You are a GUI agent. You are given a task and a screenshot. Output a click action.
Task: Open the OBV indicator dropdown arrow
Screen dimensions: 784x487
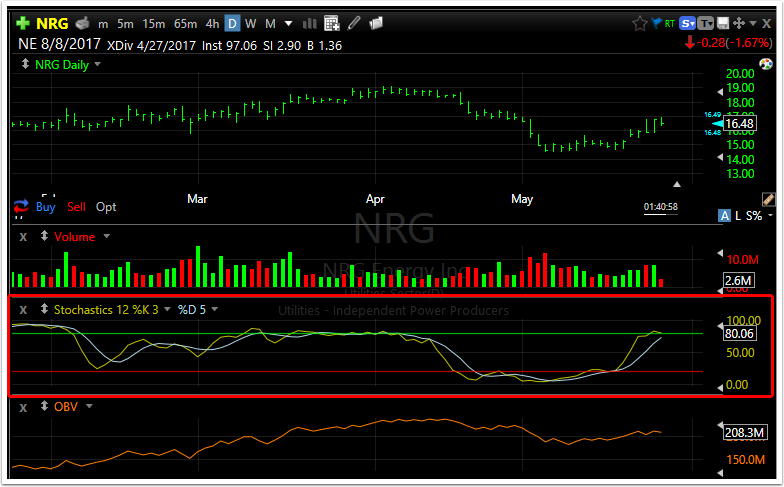click(x=89, y=406)
